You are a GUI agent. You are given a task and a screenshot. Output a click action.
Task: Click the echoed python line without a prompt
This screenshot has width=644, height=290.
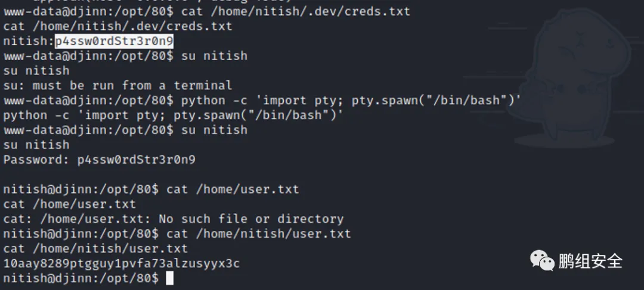173,116
